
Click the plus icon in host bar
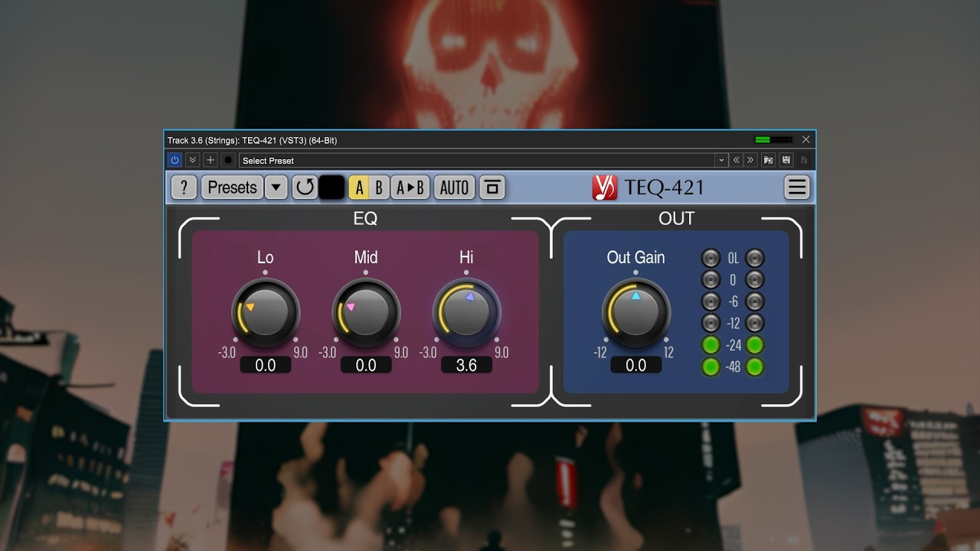211,160
